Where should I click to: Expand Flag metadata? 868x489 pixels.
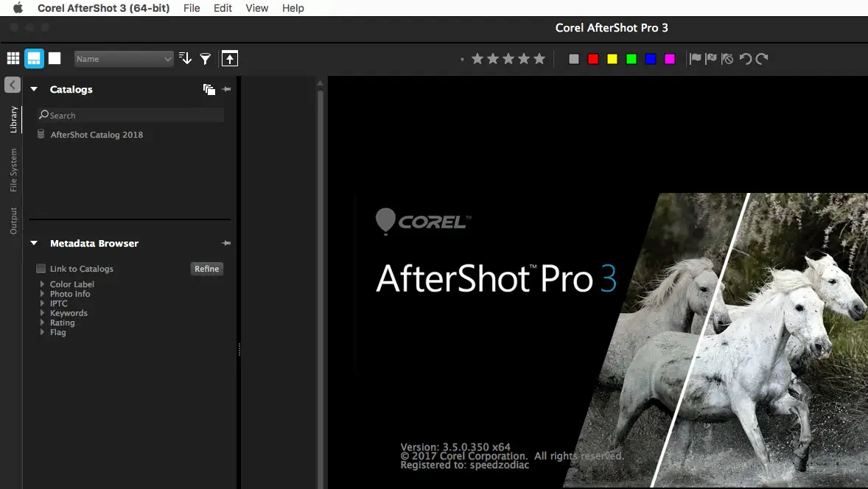pos(42,332)
